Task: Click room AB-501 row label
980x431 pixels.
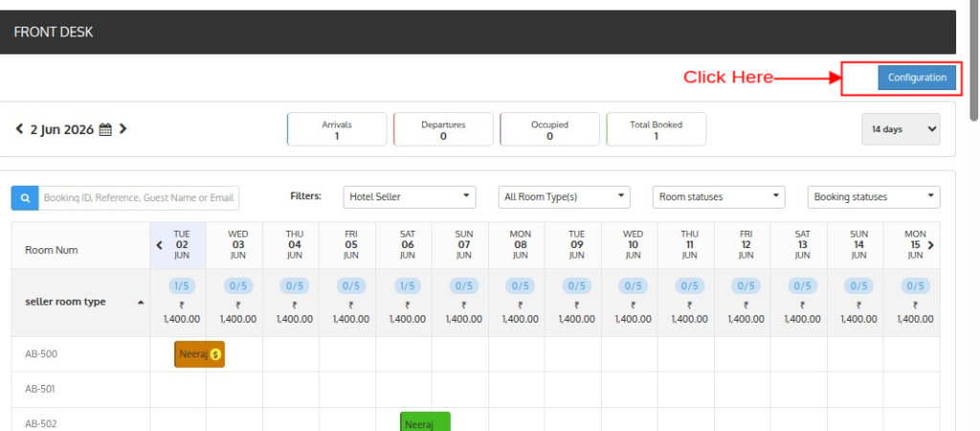Action: [41, 389]
